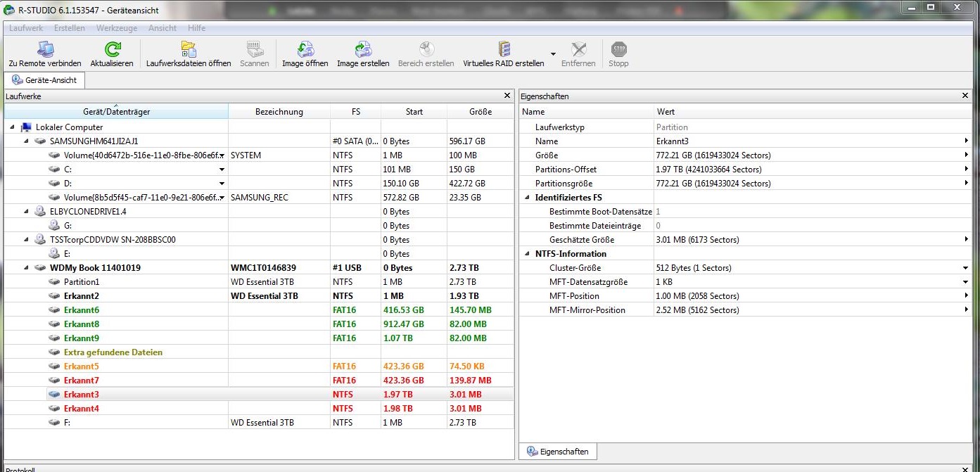Click the Partition1 volume icon
Viewport: 980px width, 472px height.
[x=55, y=282]
